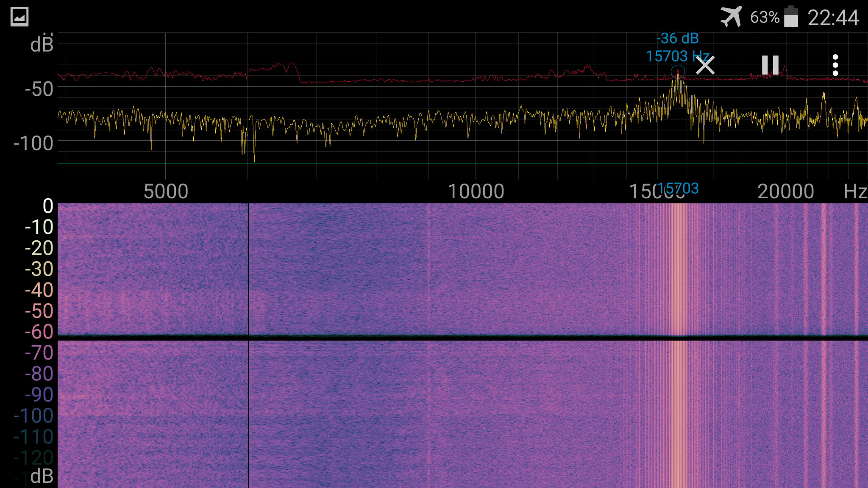Viewport: 868px width, 488px height.
Task: Tap the 20000 label on frequency axis
Action: (785, 191)
